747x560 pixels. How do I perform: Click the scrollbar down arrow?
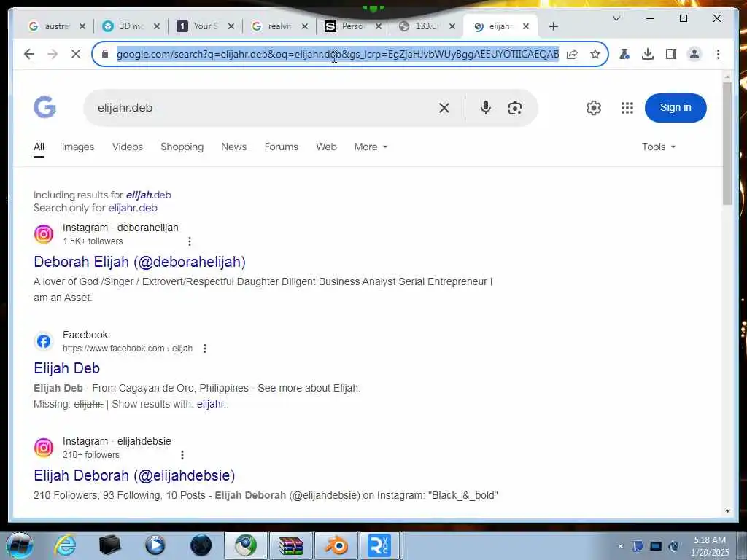[x=727, y=511]
